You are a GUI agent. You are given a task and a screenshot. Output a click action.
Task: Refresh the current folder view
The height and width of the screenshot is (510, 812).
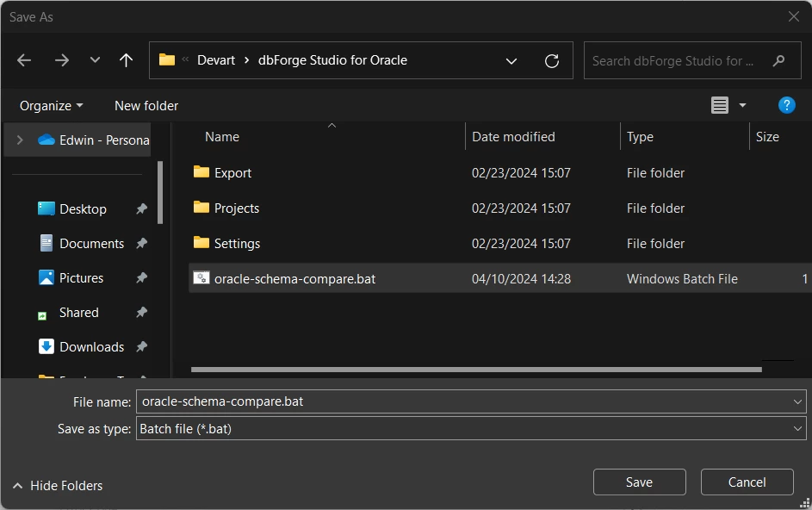click(x=552, y=61)
